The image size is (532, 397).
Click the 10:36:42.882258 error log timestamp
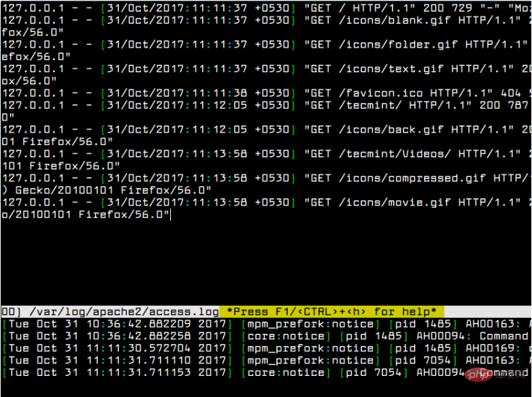point(127,336)
